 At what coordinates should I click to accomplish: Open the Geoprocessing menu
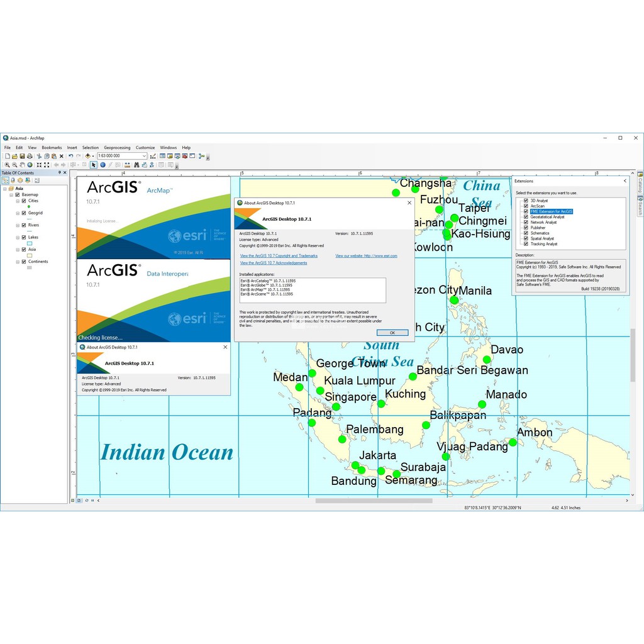pyautogui.click(x=117, y=147)
